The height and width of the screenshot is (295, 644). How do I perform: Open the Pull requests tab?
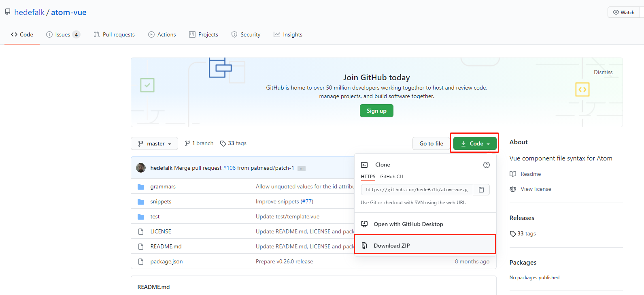coord(114,34)
